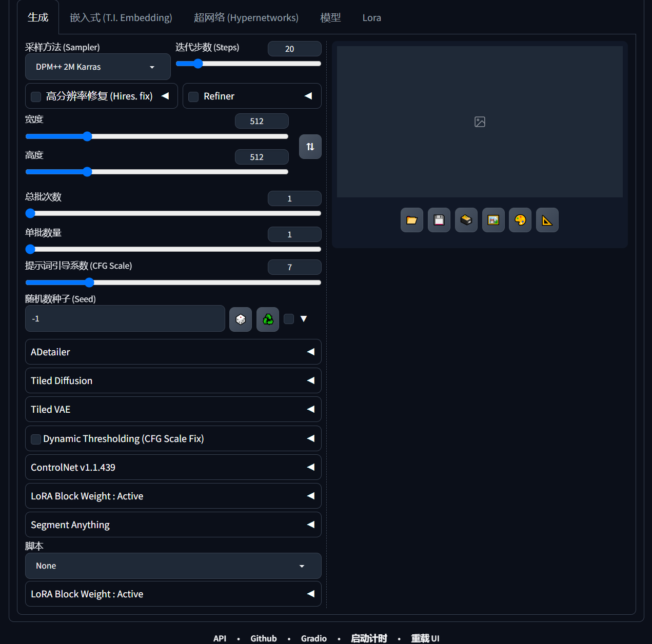Click the green recycle seed icon

click(x=268, y=319)
